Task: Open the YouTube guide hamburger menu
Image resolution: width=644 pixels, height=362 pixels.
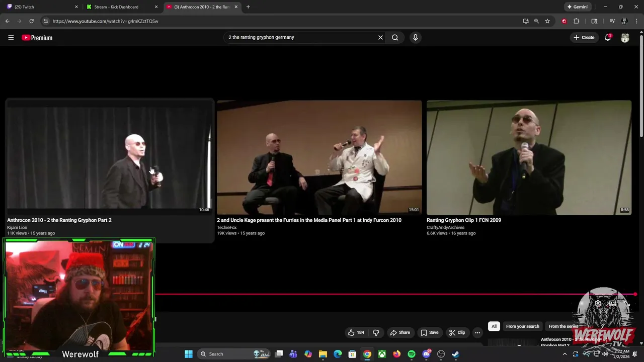Action: click(11, 37)
